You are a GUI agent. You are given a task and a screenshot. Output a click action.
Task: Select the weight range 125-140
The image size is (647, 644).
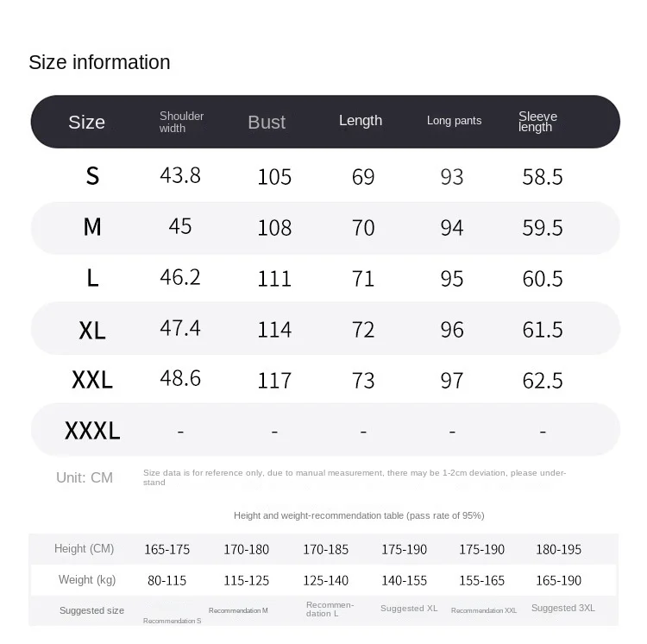[x=325, y=580]
